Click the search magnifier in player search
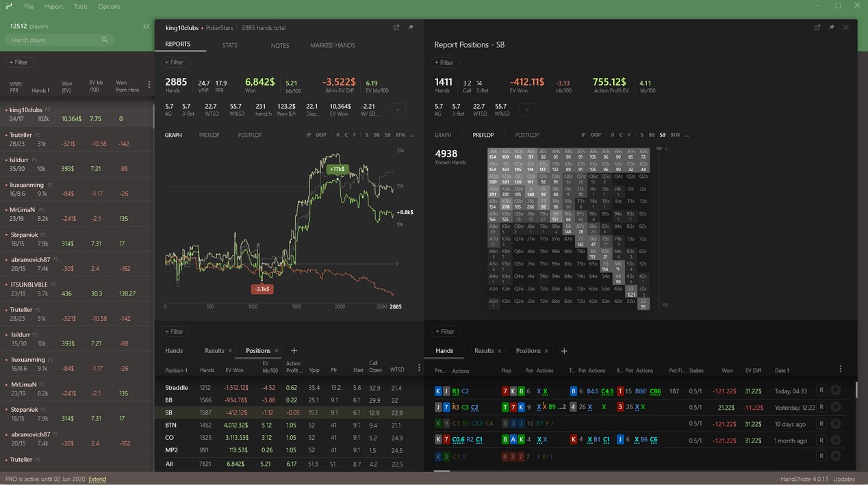 (105, 40)
